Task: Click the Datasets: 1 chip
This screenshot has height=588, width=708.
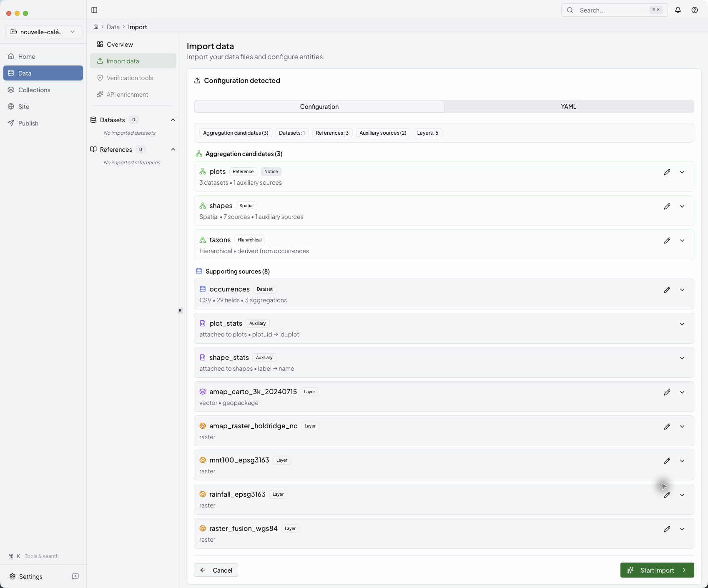Action: [292, 133]
